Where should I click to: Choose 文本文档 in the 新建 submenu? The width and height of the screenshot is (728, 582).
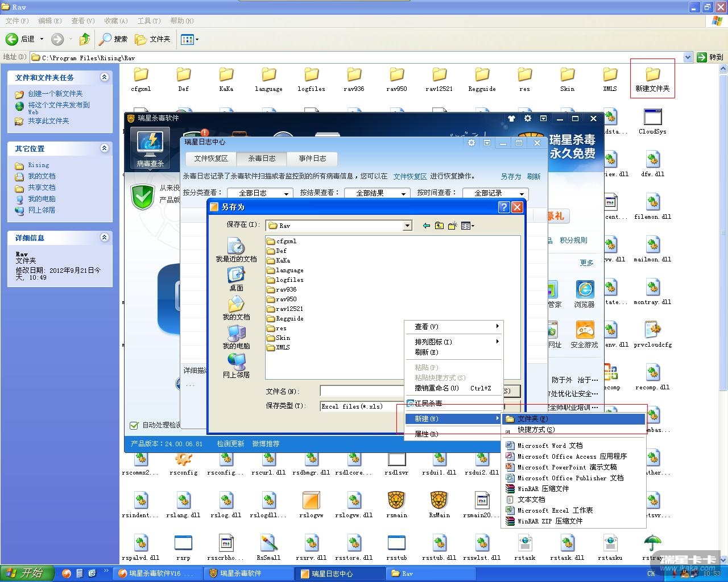[573, 500]
